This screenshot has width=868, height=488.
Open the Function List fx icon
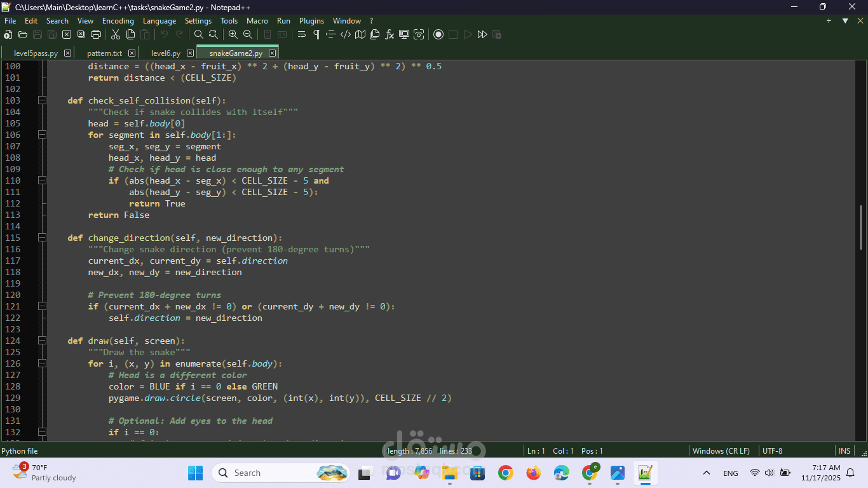pos(390,34)
